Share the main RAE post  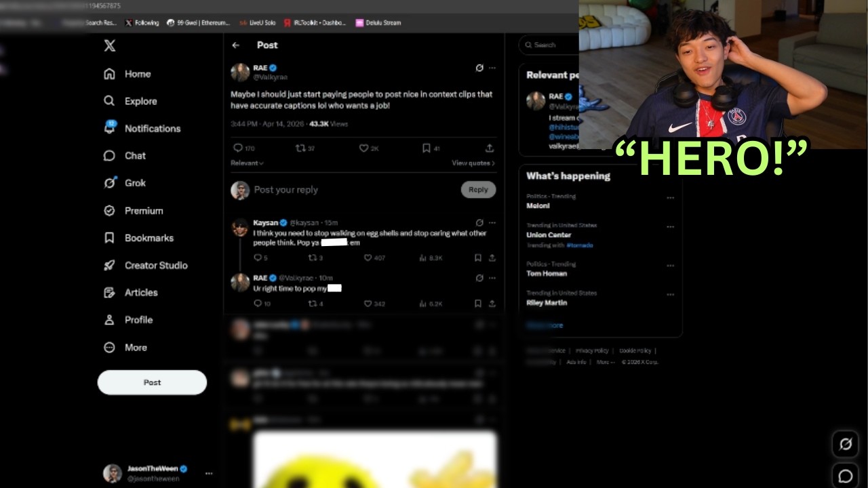[490, 148]
